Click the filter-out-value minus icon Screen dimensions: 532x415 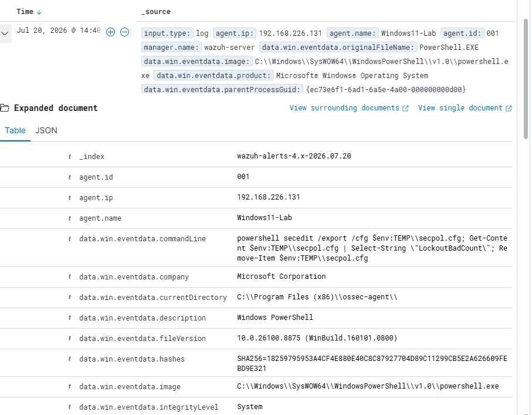(124, 32)
